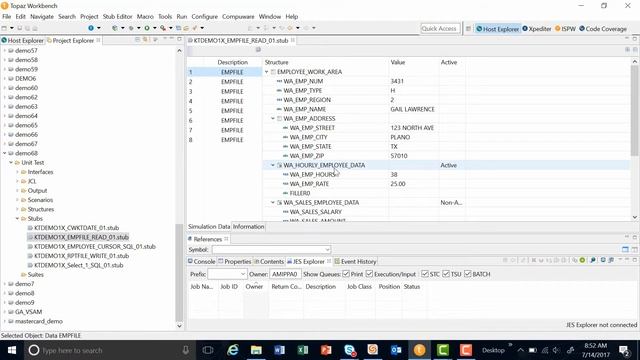Screen dimensions: 640x360
Task: Click the Open Perspective icon beside Quick Access
Action: coord(468,29)
